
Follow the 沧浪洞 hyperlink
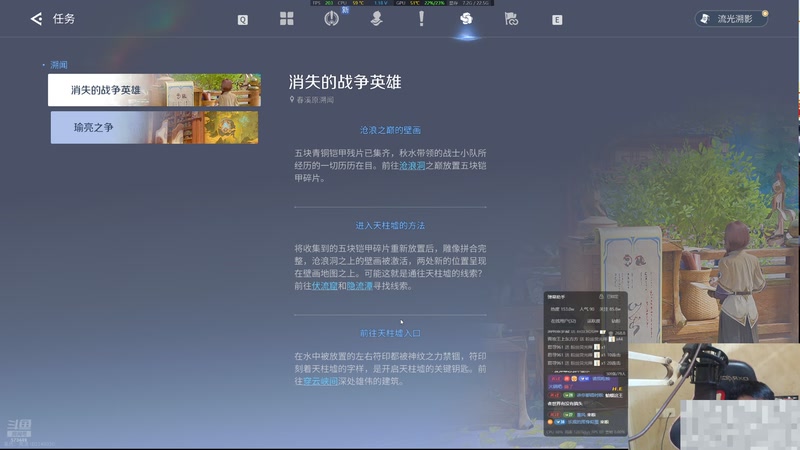click(412, 166)
